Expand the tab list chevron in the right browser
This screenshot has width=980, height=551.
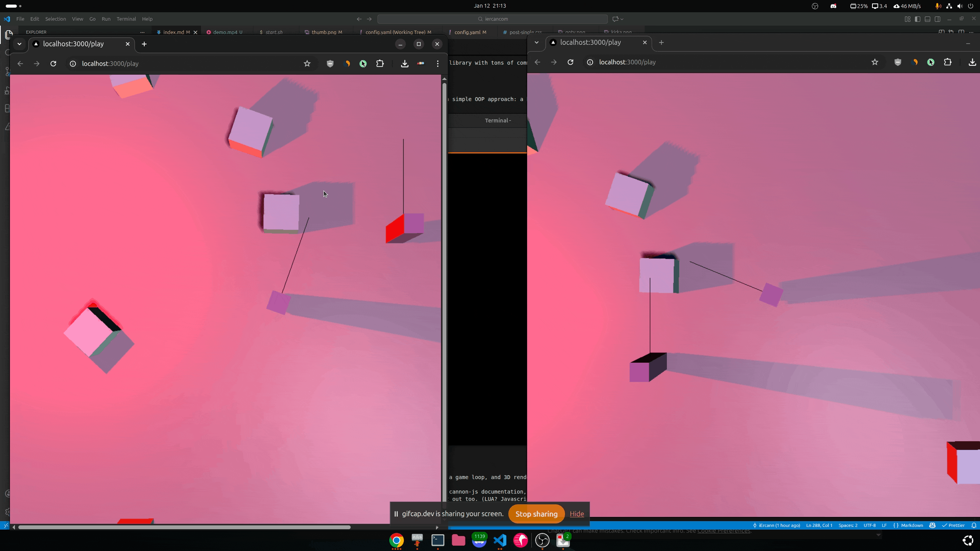537,43
